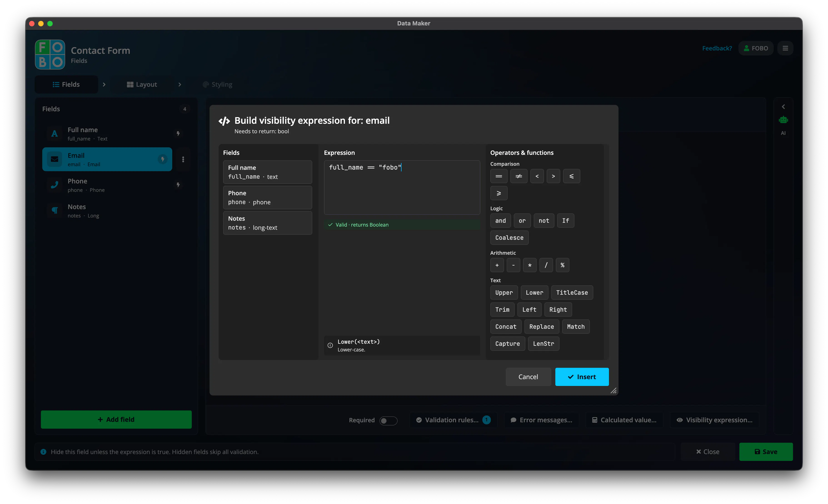828x504 pixels.
Task: Open Error messages settings
Action: tap(541, 420)
